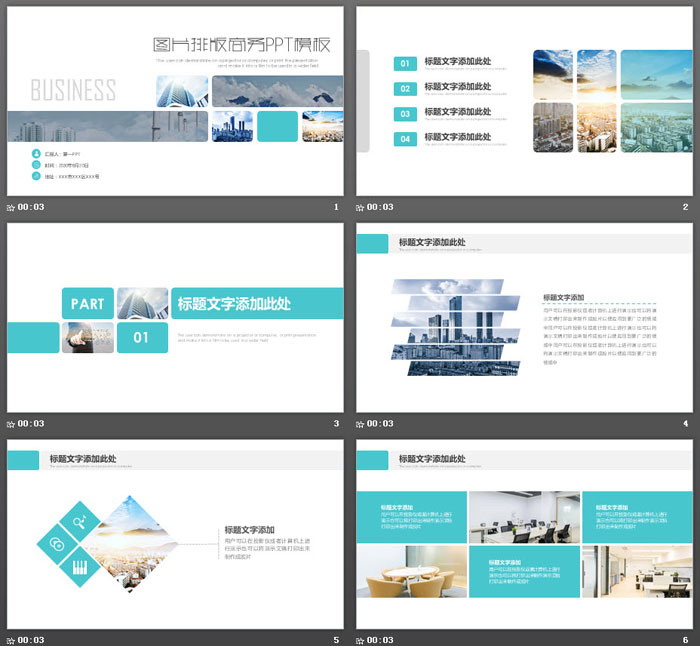Click the transition star icon below slide 4
This screenshot has width=700, height=646.
pos(361,424)
